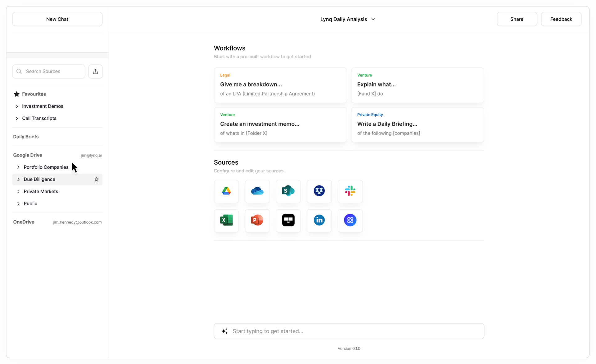596x364 pixels.
Task: Open the Feedback button
Action: coord(561,19)
